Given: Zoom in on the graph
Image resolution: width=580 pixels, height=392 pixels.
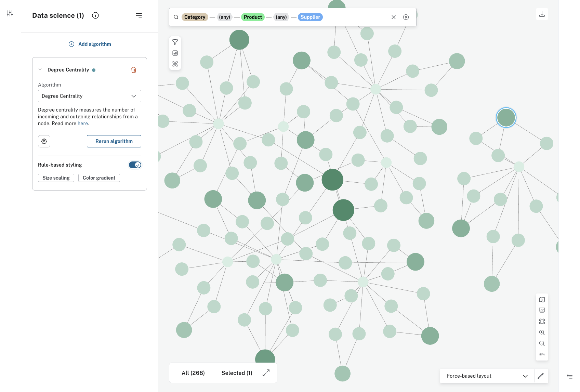Looking at the screenshot, I should [542, 332].
